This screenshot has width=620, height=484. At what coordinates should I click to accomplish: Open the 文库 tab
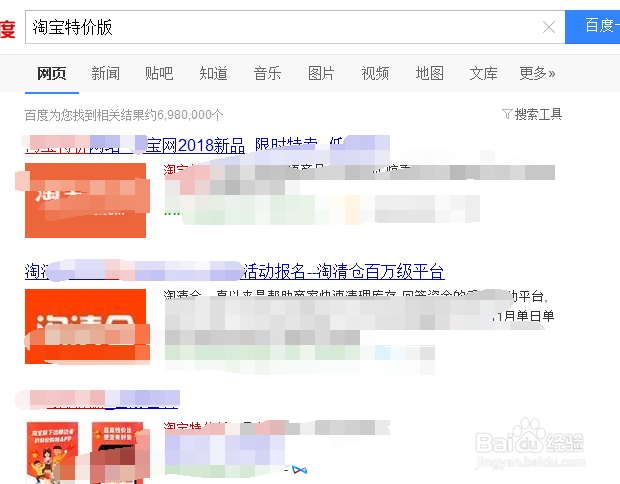pyautogui.click(x=483, y=74)
